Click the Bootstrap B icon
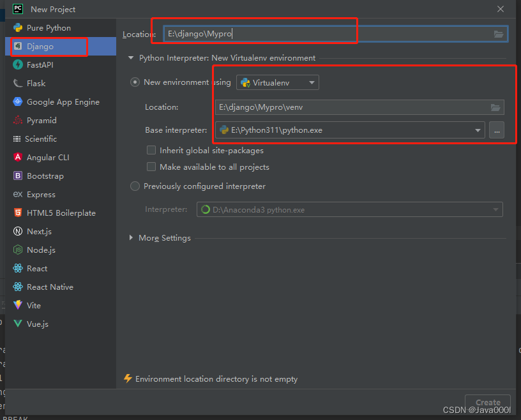Screen dimensions: 521x420 (x=18, y=176)
